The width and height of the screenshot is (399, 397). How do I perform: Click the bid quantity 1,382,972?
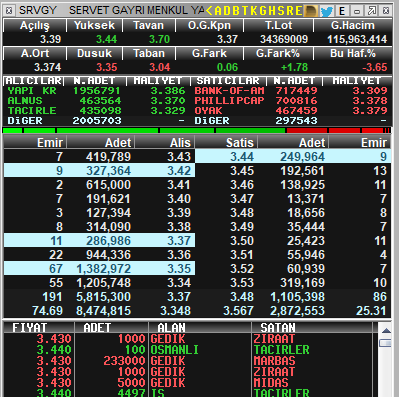[104, 269]
